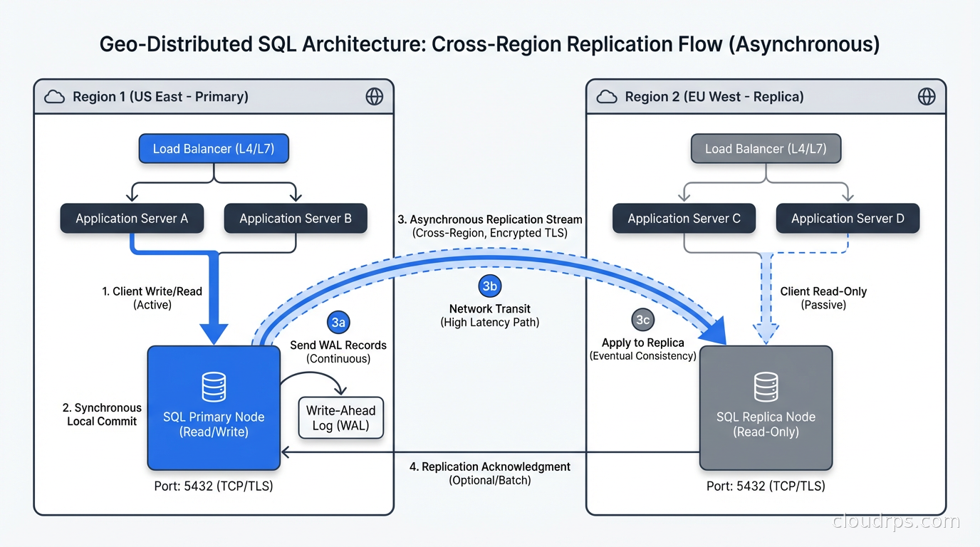Click the cloud icon on Region 1 header
The height and width of the screenshot is (547, 980).
coord(53,96)
